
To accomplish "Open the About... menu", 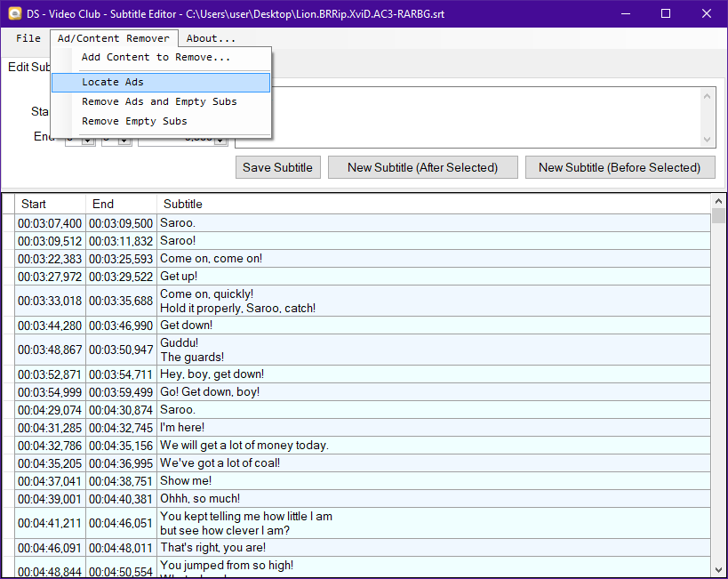I will tap(211, 38).
